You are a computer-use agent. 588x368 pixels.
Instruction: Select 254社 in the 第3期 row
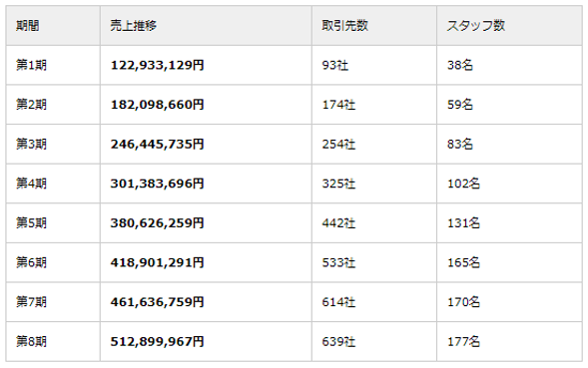pos(338,145)
